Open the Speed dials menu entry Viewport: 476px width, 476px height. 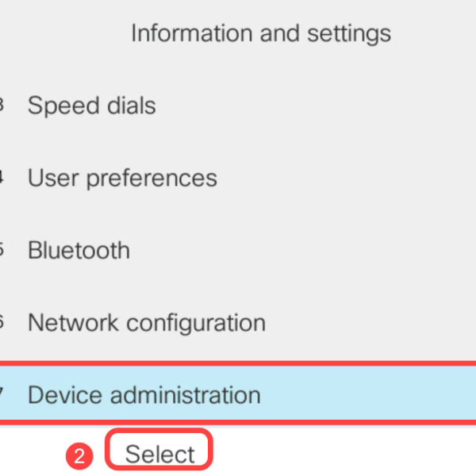pos(91,106)
